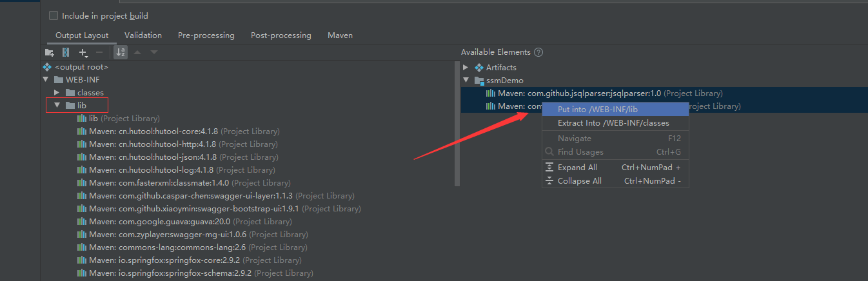Choose Extract Into /WEB-INF/classes
Screen dimensions: 868x281
point(615,123)
